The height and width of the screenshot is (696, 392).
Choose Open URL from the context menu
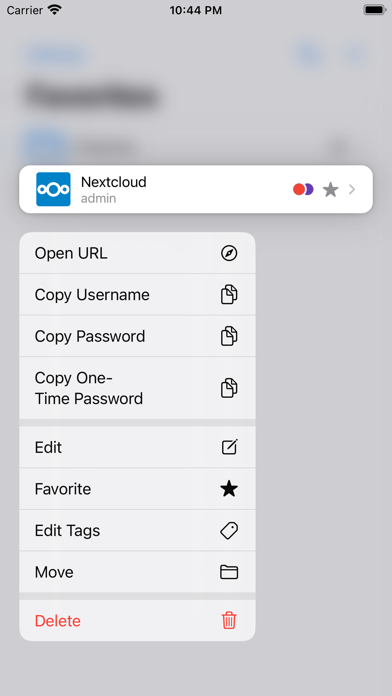pyautogui.click(x=137, y=253)
